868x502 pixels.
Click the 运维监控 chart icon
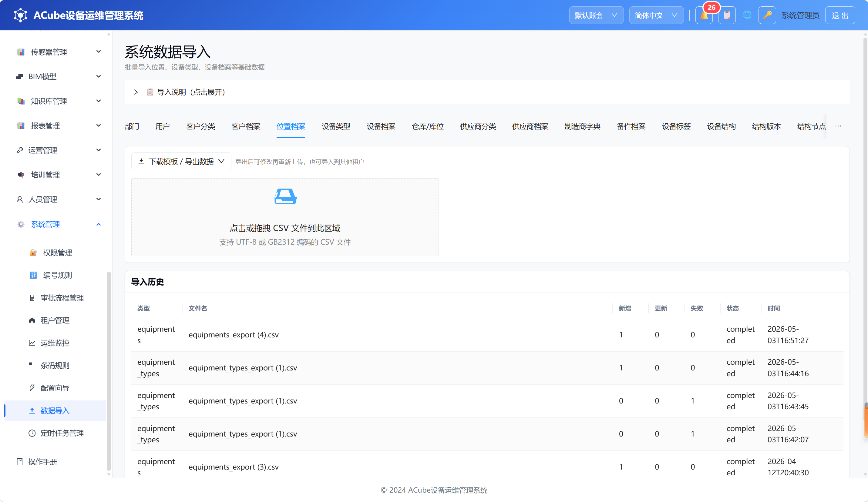pos(32,343)
